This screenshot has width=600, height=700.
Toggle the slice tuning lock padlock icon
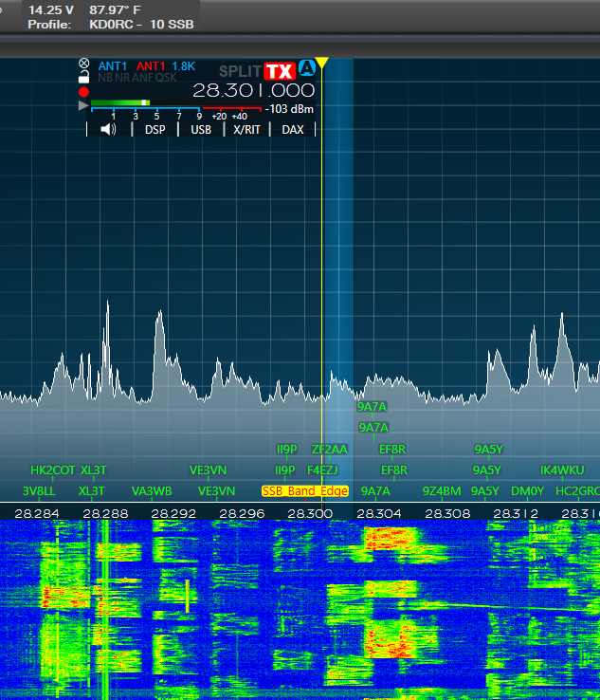point(83,77)
